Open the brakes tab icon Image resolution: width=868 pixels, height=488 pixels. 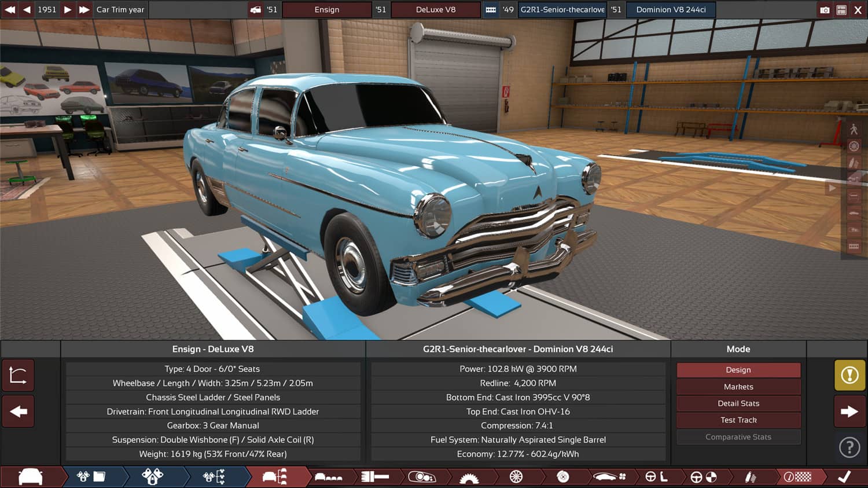[562, 476]
